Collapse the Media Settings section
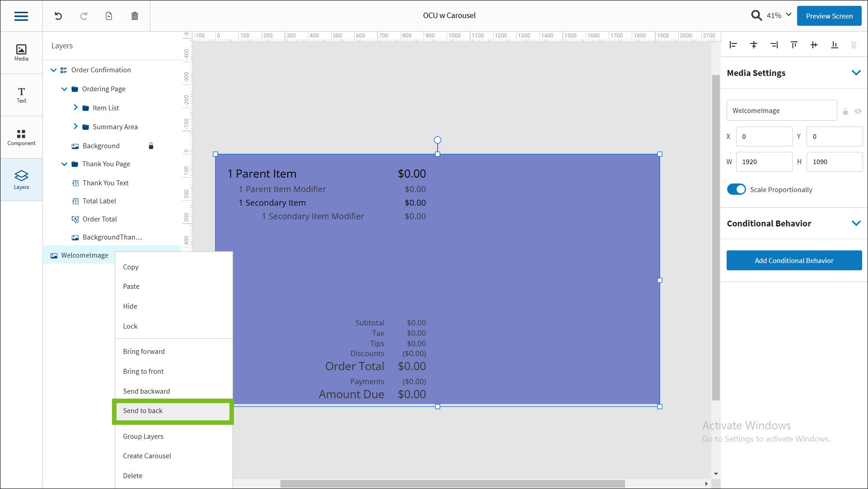This screenshot has height=489, width=868. (856, 73)
